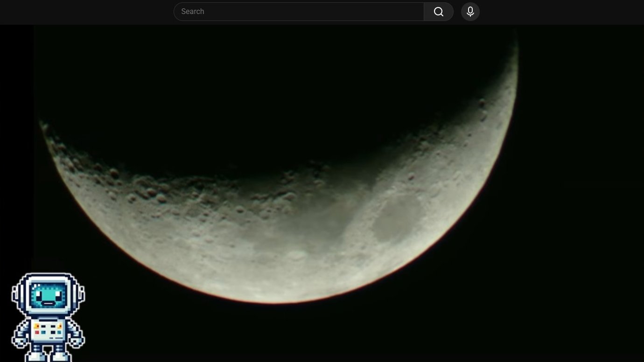Click the Search text field
This screenshot has width=644, height=362.
pyautogui.click(x=299, y=12)
